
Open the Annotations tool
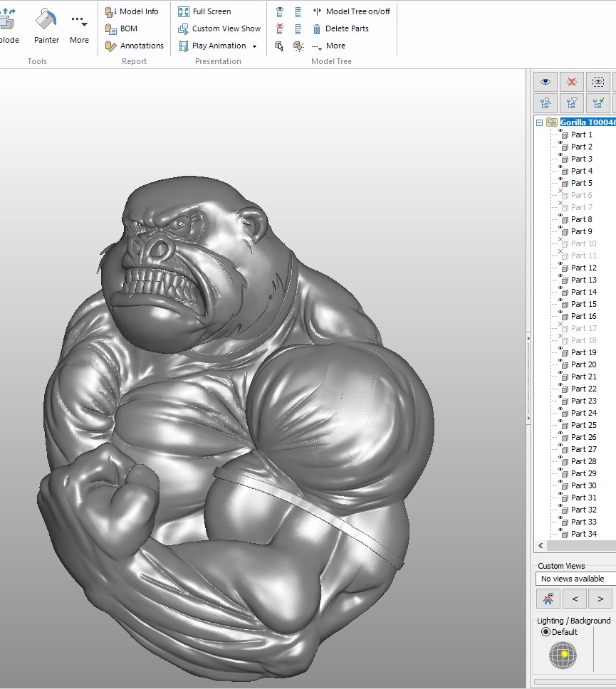pos(134,46)
